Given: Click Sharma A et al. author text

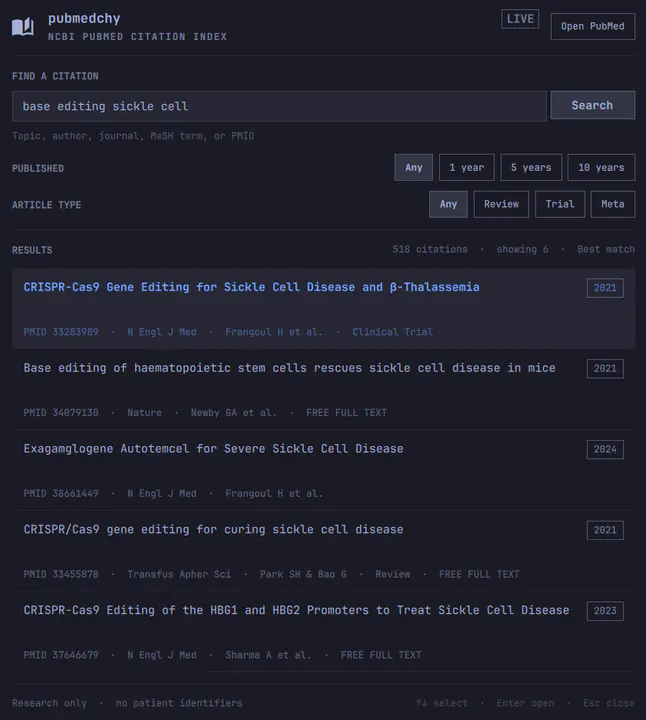Looking at the screenshot, I should [x=268, y=655].
